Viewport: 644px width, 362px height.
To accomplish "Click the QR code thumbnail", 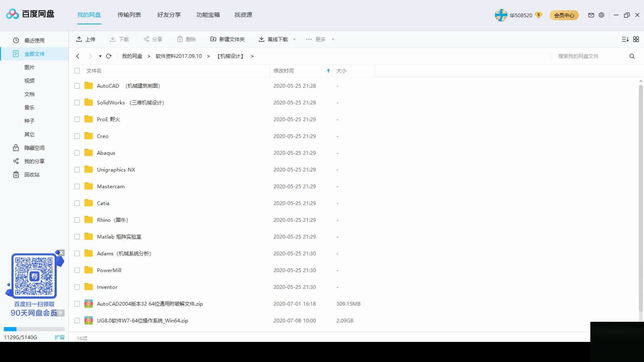I will coord(34,276).
